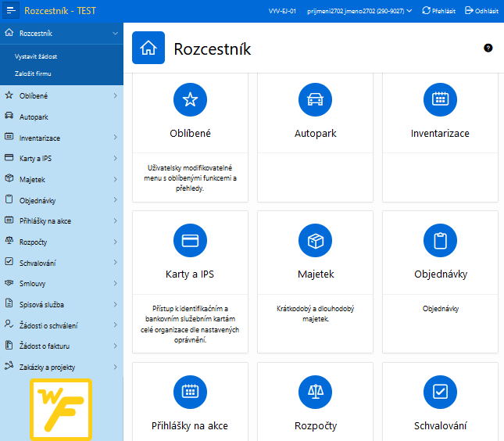Image resolution: width=504 pixels, height=441 pixels.
Task: Click the Odhlásit logout button
Action: point(481,11)
